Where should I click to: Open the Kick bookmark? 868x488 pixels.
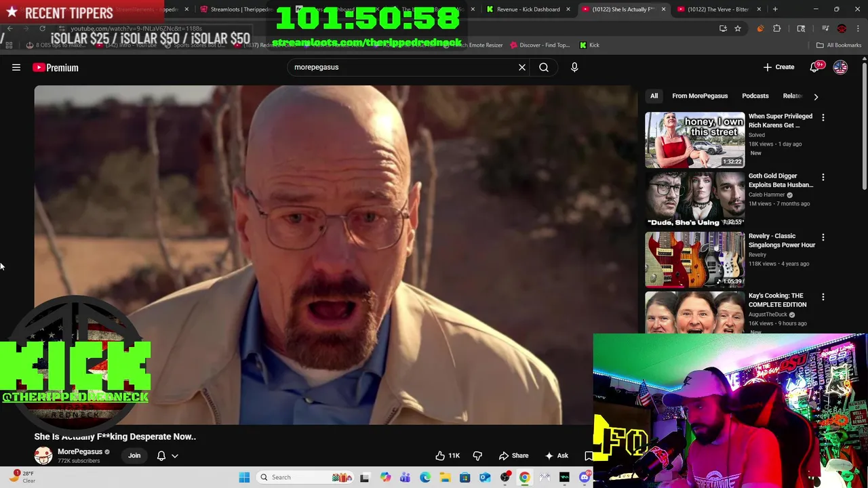(x=589, y=45)
